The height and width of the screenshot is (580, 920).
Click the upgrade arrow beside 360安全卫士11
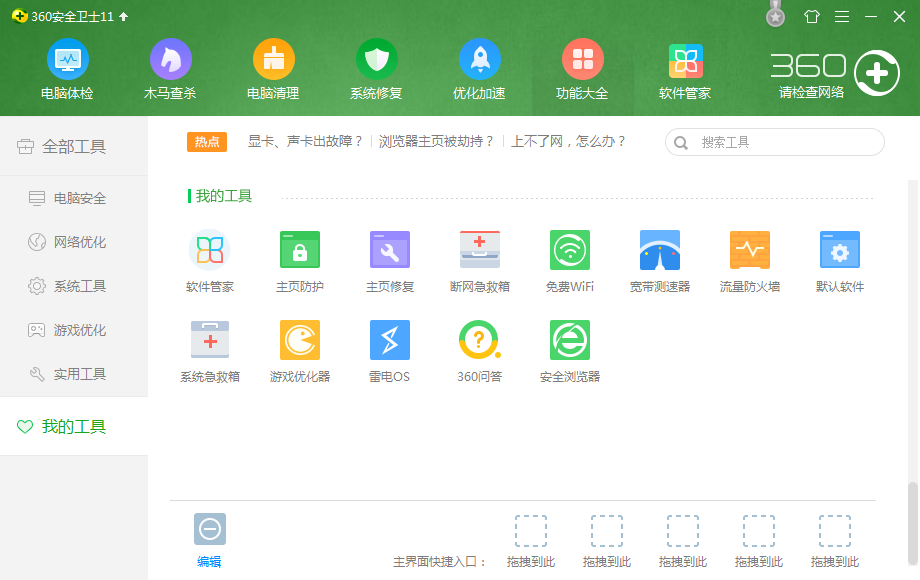point(123,16)
